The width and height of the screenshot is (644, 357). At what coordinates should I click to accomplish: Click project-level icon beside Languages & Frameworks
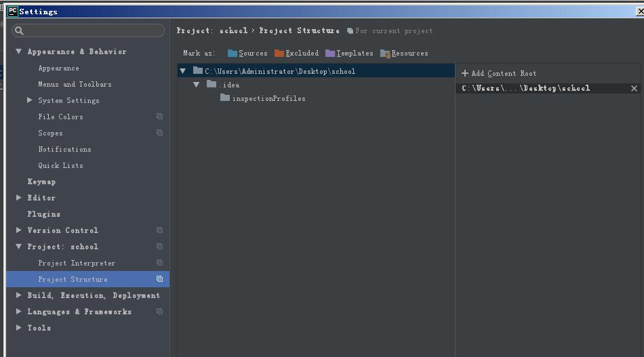point(160,312)
